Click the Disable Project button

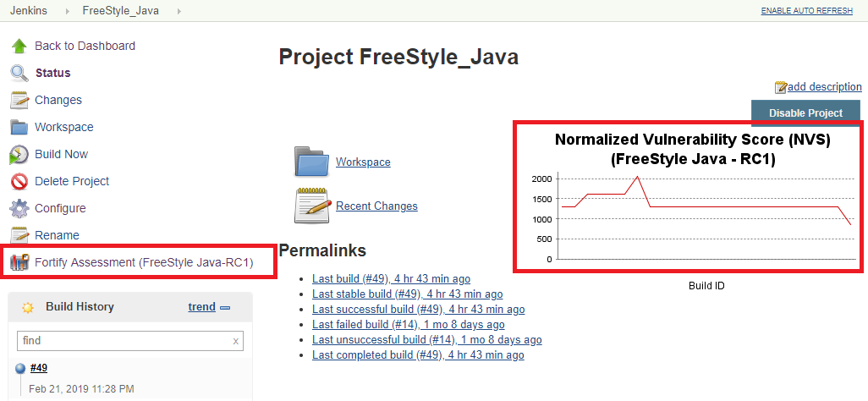click(x=805, y=113)
